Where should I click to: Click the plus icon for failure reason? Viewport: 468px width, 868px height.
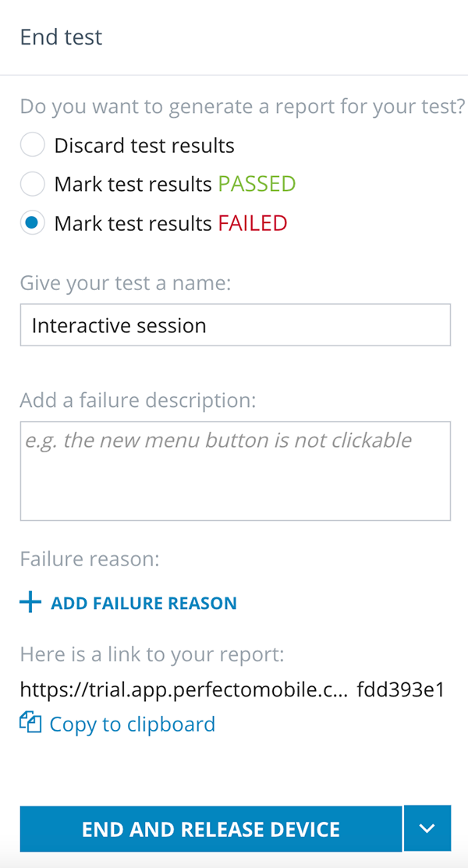click(30, 602)
